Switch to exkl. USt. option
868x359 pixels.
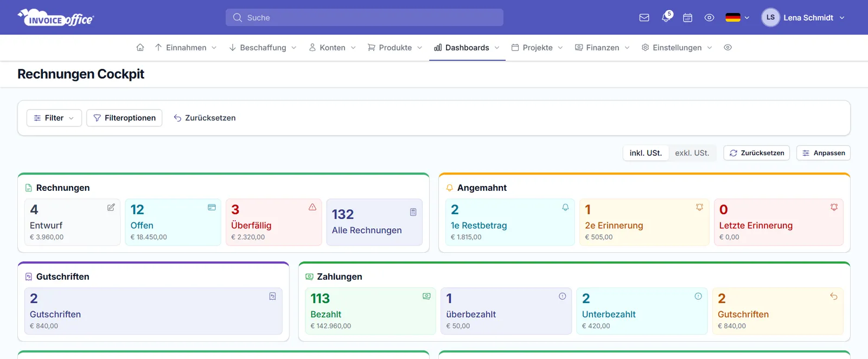pyautogui.click(x=692, y=153)
